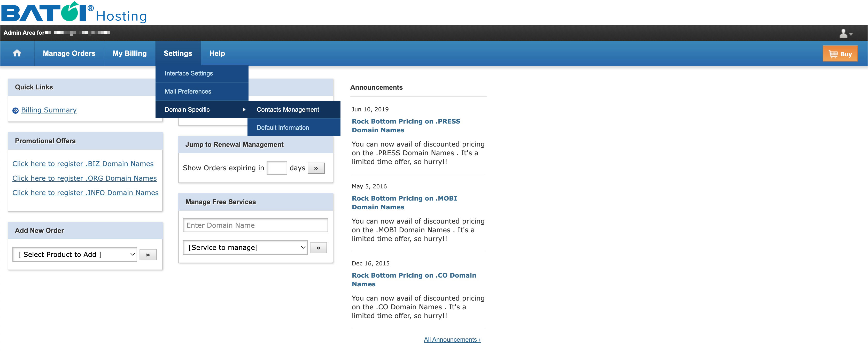The height and width of the screenshot is (352, 868).
Task: Click Click here to register .BIZ Domain Names
Action: coord(83,163)
